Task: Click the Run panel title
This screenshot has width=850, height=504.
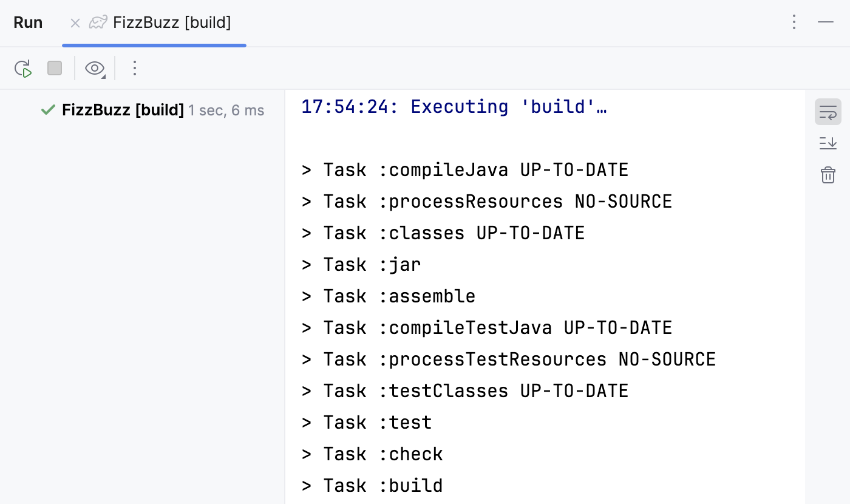Action: click(28, 22)
